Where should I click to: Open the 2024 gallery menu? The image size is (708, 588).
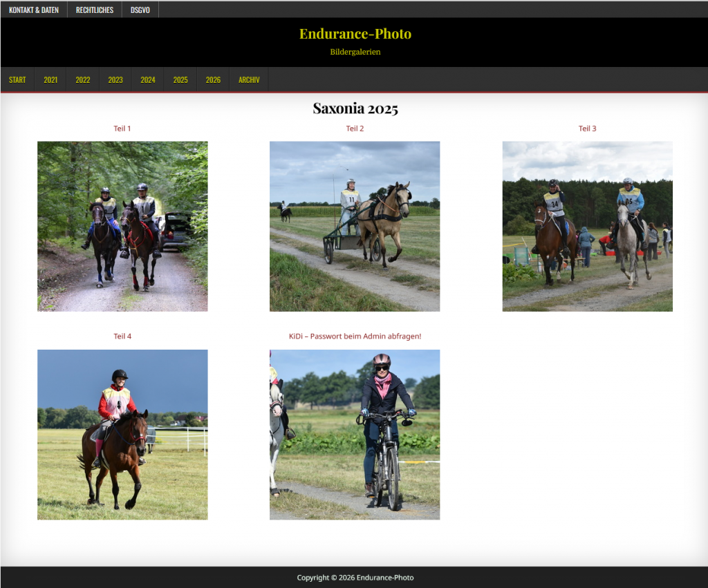[148, 80]
